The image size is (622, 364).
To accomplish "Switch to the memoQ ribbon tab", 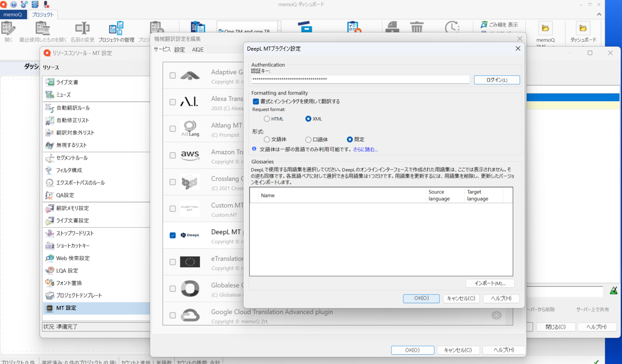I will click(13, 15).
